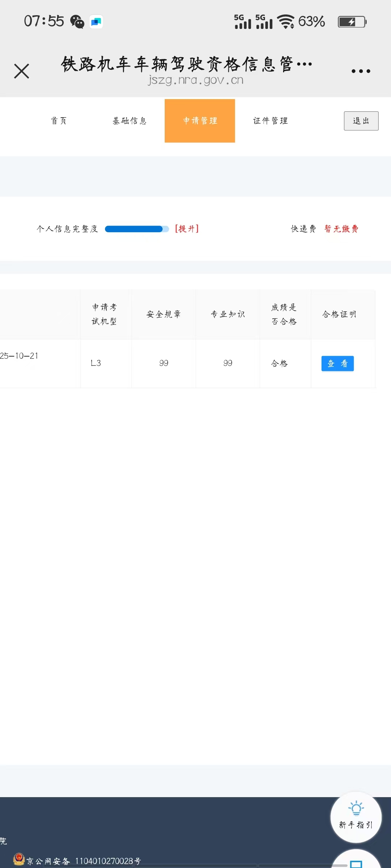This screenshot has width=391, height=868.
Task: Tap the WeChat notification icon in status bar
Action: (x=77, y=22)
